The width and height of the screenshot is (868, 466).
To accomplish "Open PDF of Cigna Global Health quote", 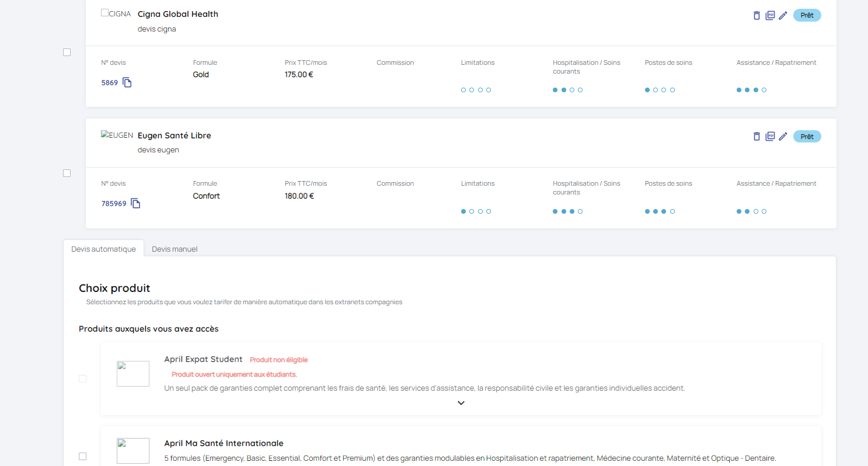I will (770, 16).
